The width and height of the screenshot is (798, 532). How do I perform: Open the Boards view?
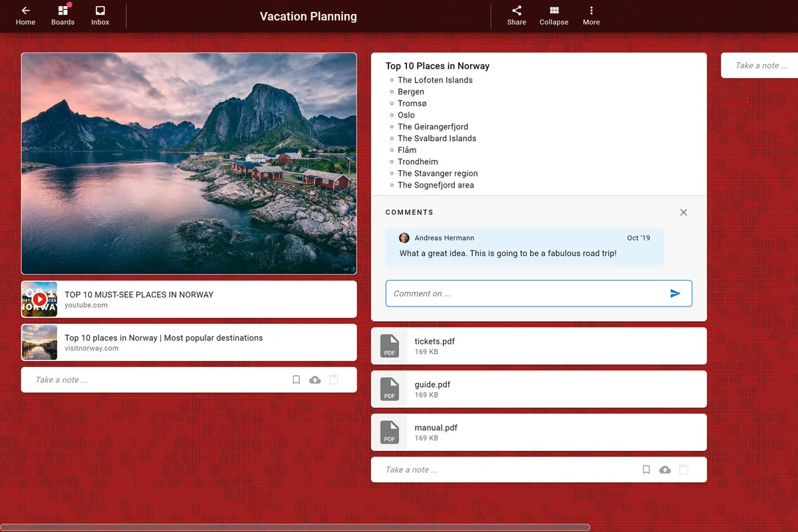[63, 15]
